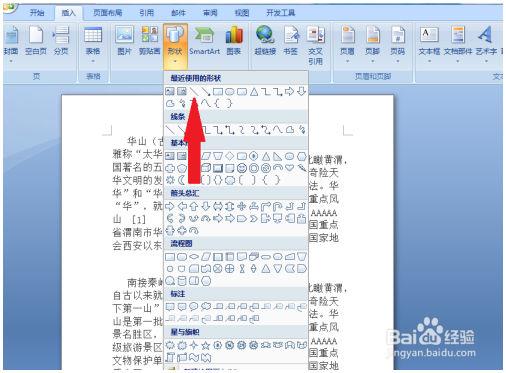Image resolution: width=506 pixels, height=373 pixels.
Task: Choose the smiley face in basic shapes
Action: point(241,168)
